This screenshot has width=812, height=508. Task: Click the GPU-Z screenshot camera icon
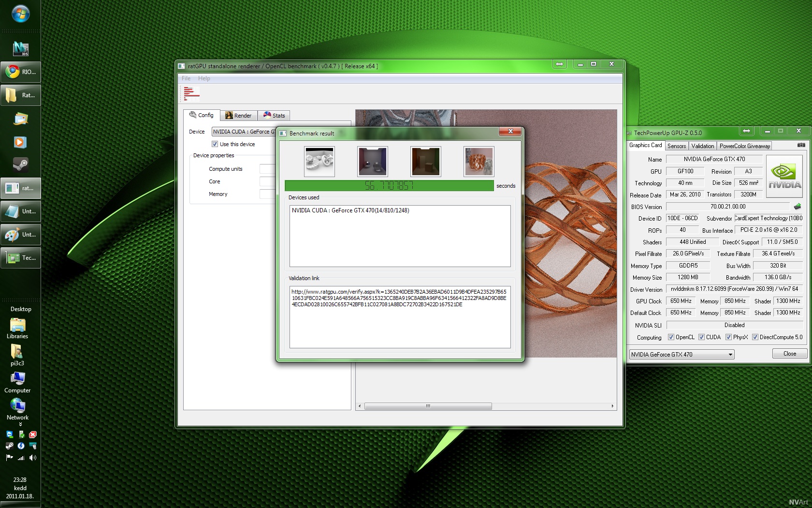(x=801, y=145)
